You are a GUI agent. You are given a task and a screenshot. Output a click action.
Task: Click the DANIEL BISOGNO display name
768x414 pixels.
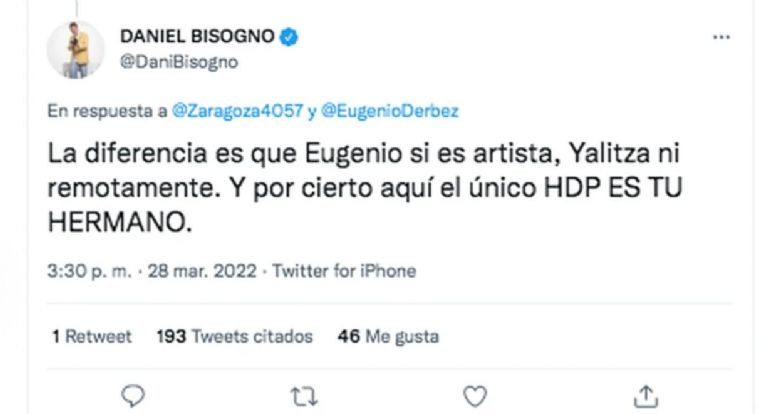[197, 36]
